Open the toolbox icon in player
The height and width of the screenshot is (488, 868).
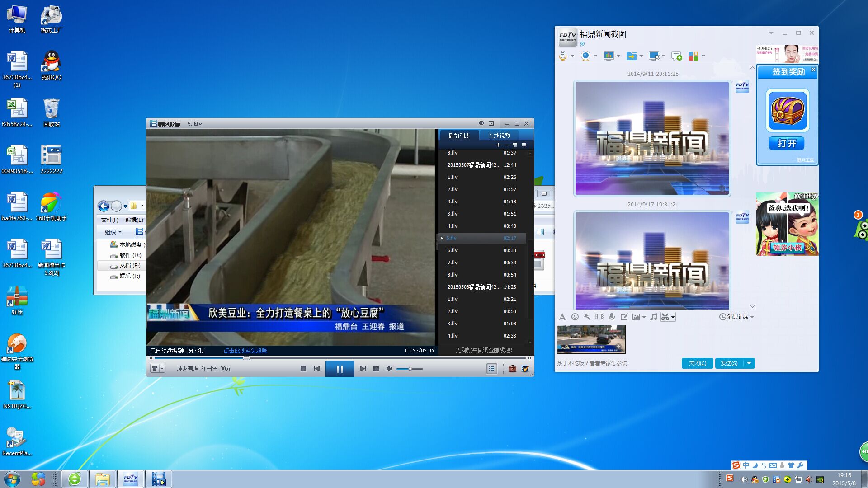click(512, 369)
